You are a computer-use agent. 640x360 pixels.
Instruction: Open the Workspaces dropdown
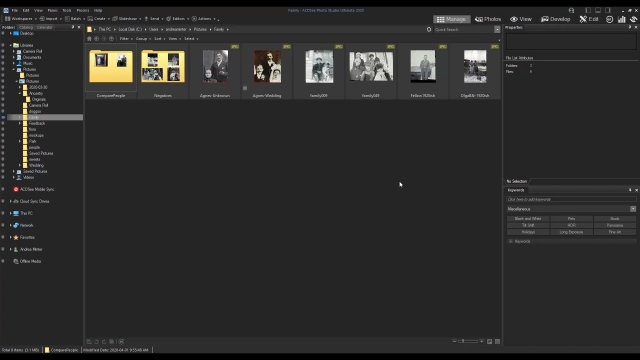[20, 19]
